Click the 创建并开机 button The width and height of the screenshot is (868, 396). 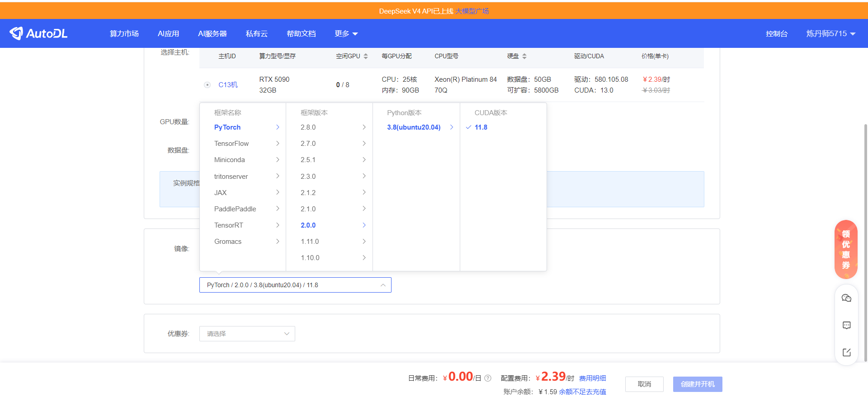click(698, 384)
